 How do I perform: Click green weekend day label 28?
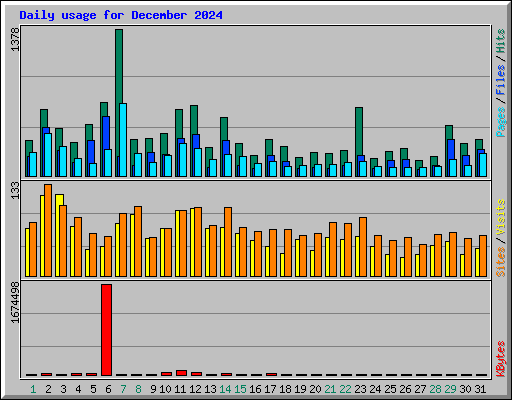coord(435,389)
